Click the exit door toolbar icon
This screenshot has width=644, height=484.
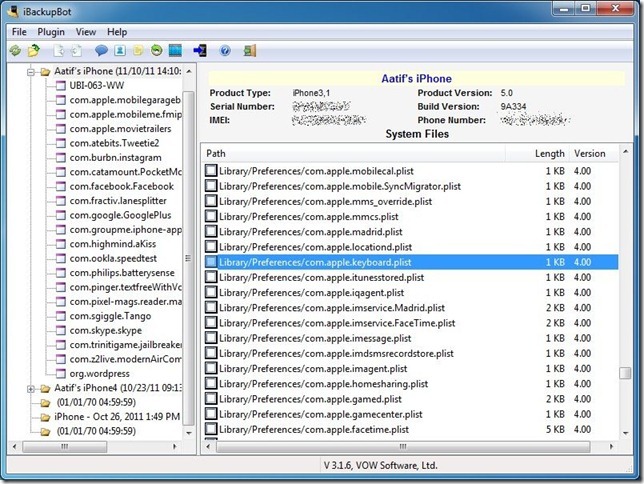[250, 50]
